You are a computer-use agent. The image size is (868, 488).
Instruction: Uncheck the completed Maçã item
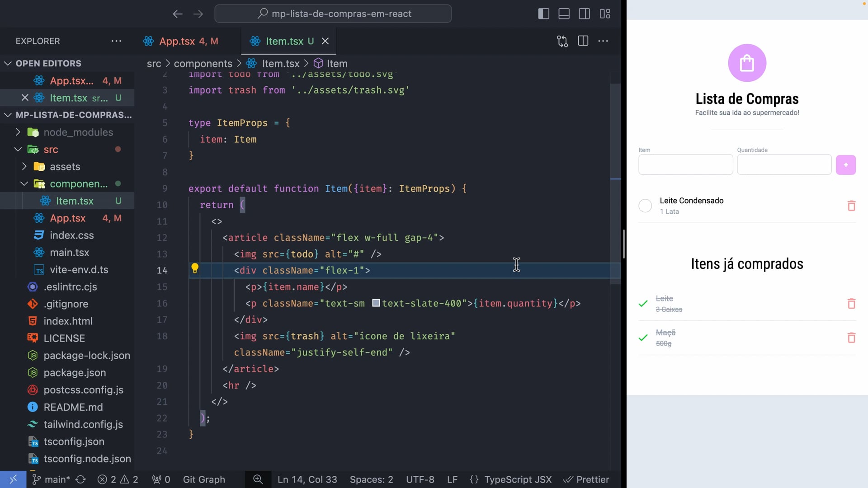coord(643,338)
